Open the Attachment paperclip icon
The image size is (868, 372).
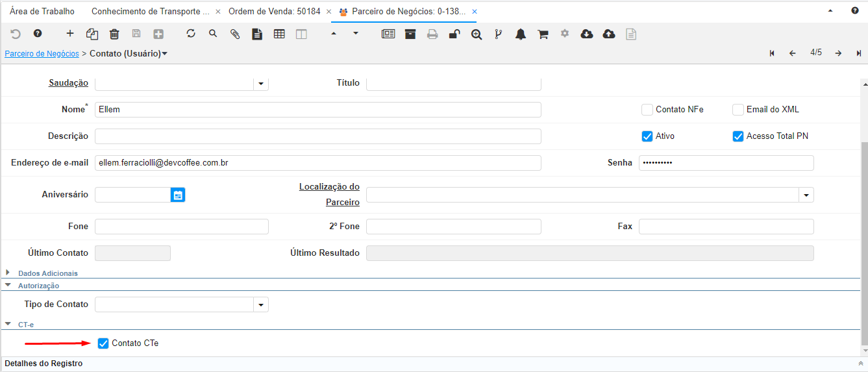[x=235, y=34]
